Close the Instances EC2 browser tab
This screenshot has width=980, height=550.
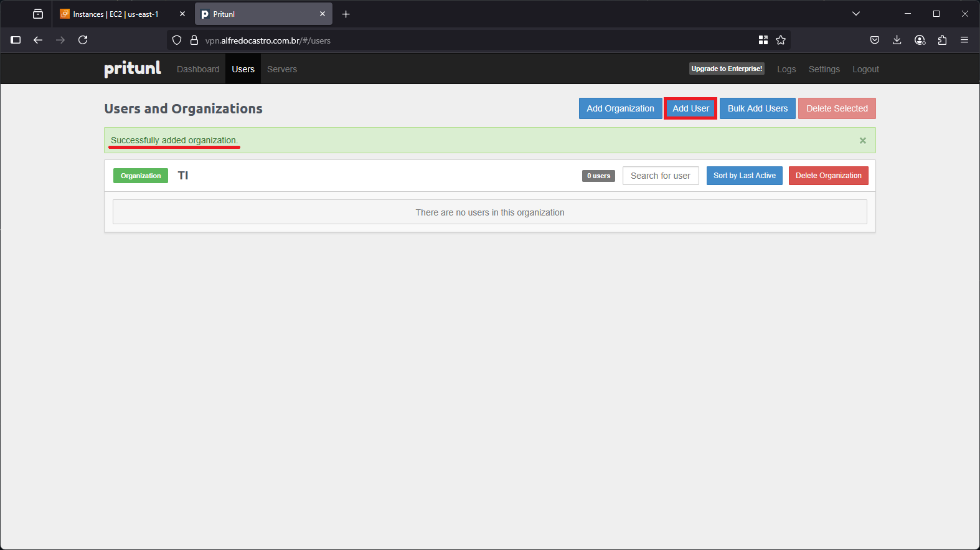[x=182, y=14]
